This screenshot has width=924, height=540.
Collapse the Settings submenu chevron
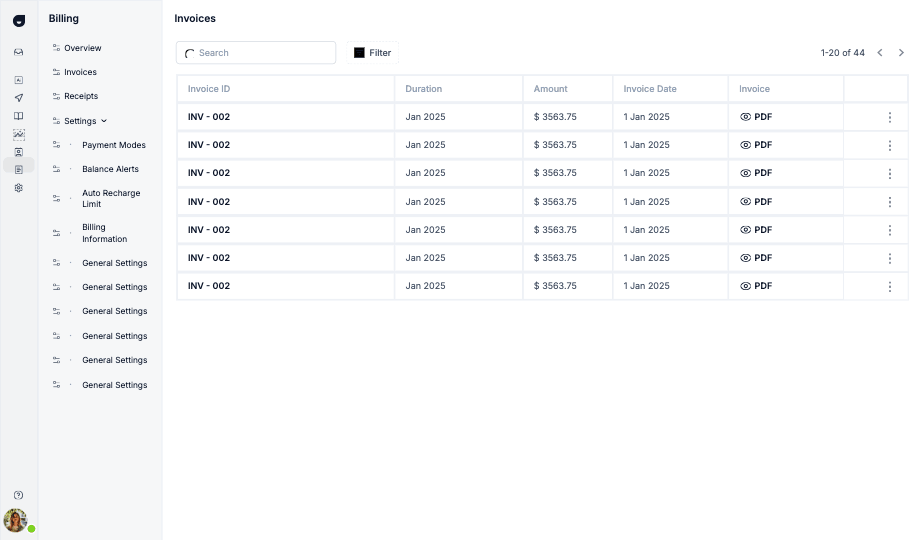104,121
